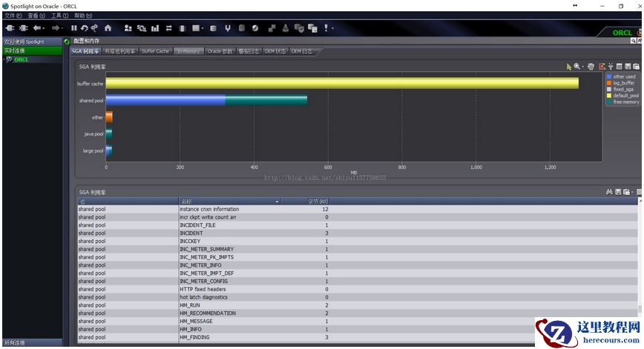This screenshot has height=349, width=644.
Task: Switch to the 警报日志 tab
Action: [x=249, y=51]
